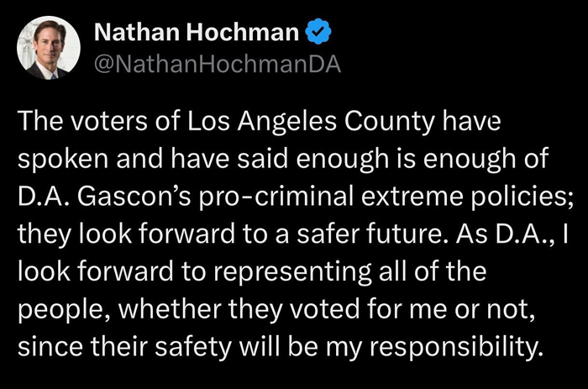Click "look forward" starting the fifth line

pos(95,271)
